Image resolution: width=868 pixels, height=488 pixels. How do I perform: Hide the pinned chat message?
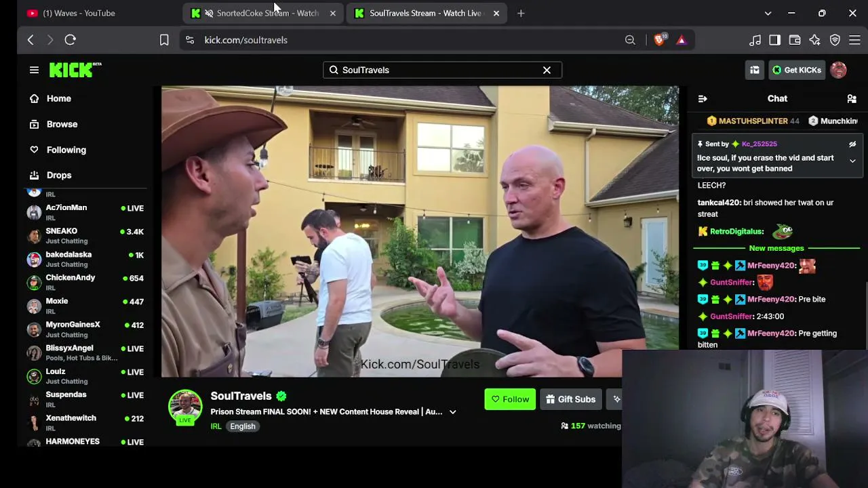pyautogui.click(x=852, y=144)
